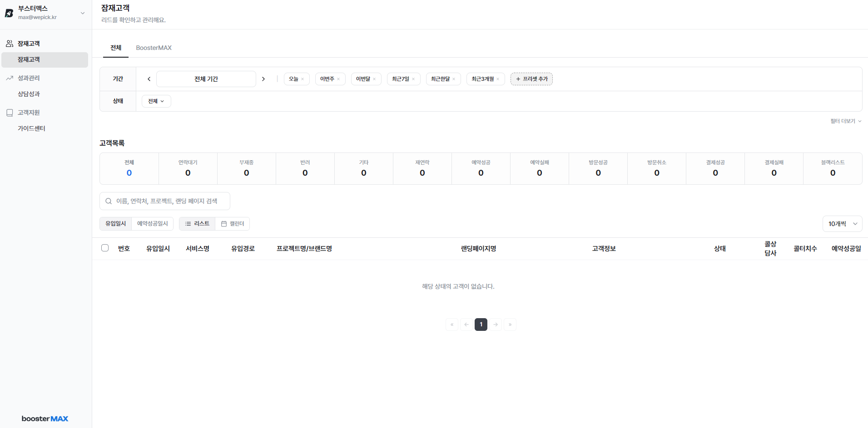
Task: Go to previous page arrow
Action: point(466,325)
